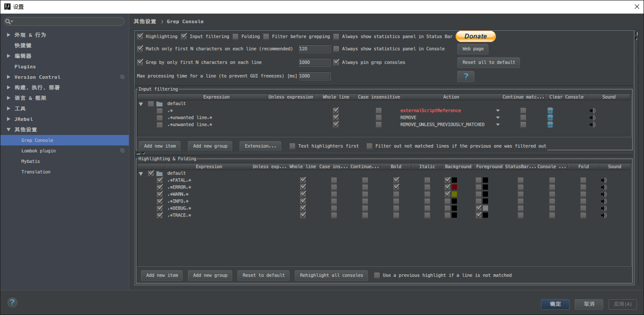The image size is (644, 315).
Task: Toggle Always pin grep consoles checkbox
Action: pos(336,62)
